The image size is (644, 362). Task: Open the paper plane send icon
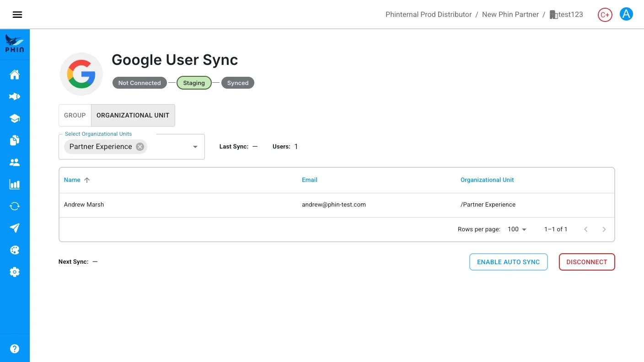[15, 228]
